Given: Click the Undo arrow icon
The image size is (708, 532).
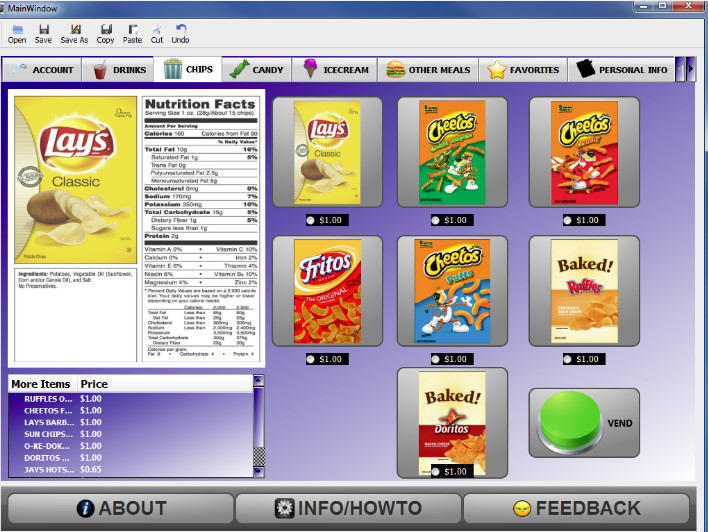Looking at the screenshot, I should click(180, 34).
